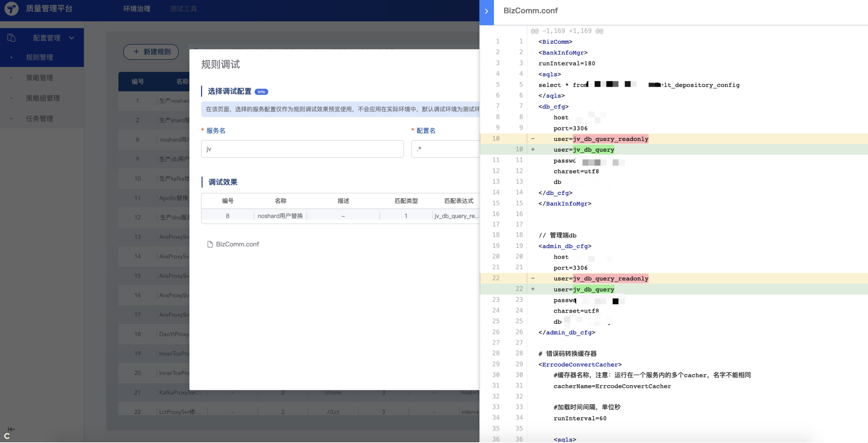Click the plus icon in 新建规则
The height and width of the screenshot is (443, 868).
pos(136,52)
